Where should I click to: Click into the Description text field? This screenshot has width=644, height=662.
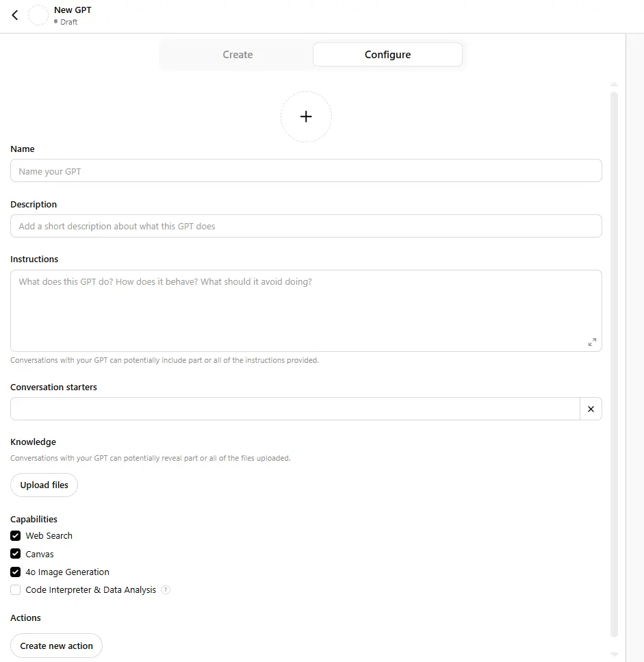click(x=306, y=226)
